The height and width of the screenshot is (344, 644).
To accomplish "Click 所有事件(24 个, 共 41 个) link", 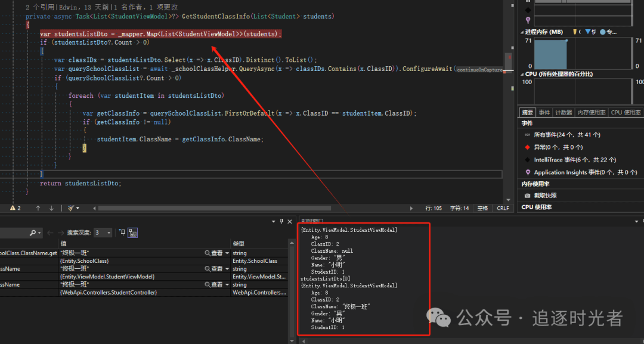I will coord(566,135).
